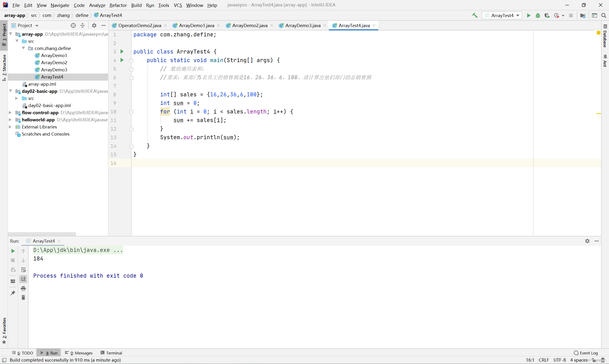Click line:column 16:1 indicator
The image size is (609, 364).
pyautogui.click(x=530, y=360)
